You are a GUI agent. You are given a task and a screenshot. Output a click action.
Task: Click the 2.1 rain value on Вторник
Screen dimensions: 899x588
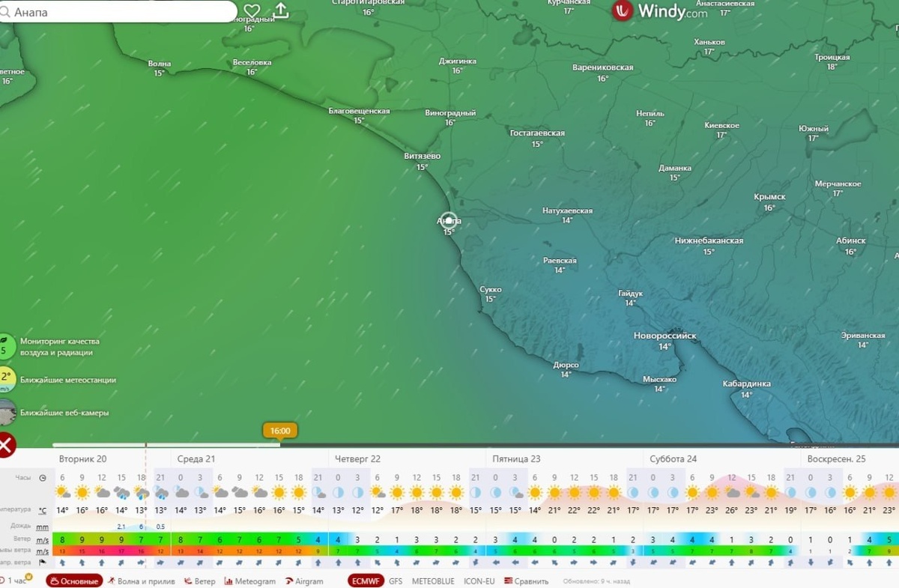click(121, 527)
